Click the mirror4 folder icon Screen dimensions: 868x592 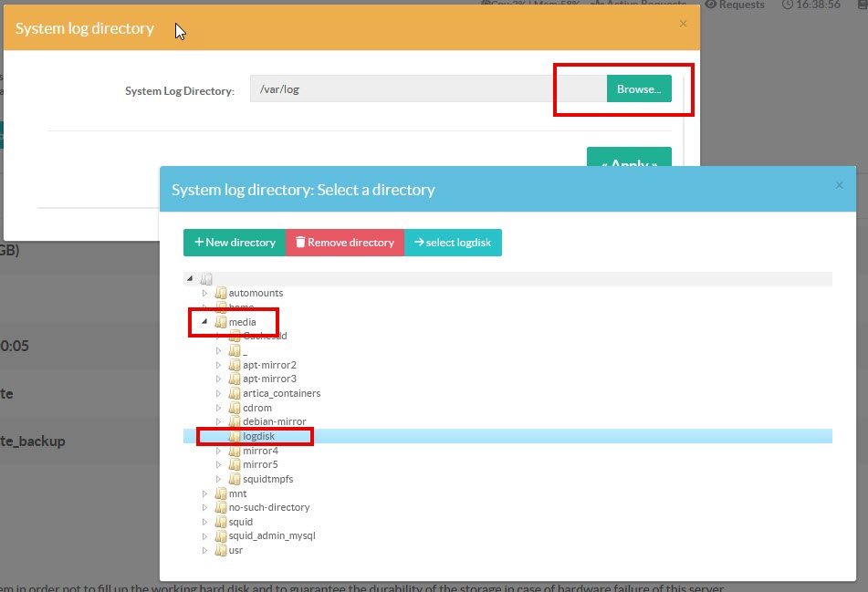coord(235,451)
